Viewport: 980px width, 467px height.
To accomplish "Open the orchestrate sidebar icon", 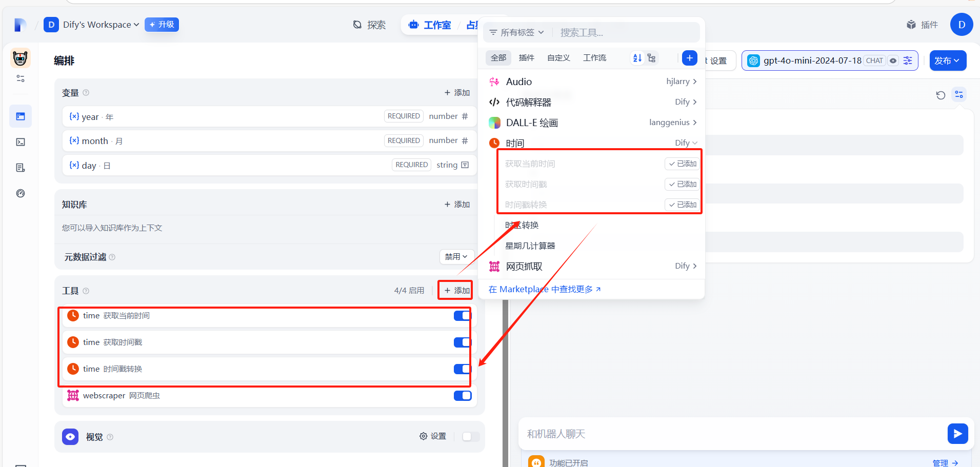I will [x=21, y=116].
